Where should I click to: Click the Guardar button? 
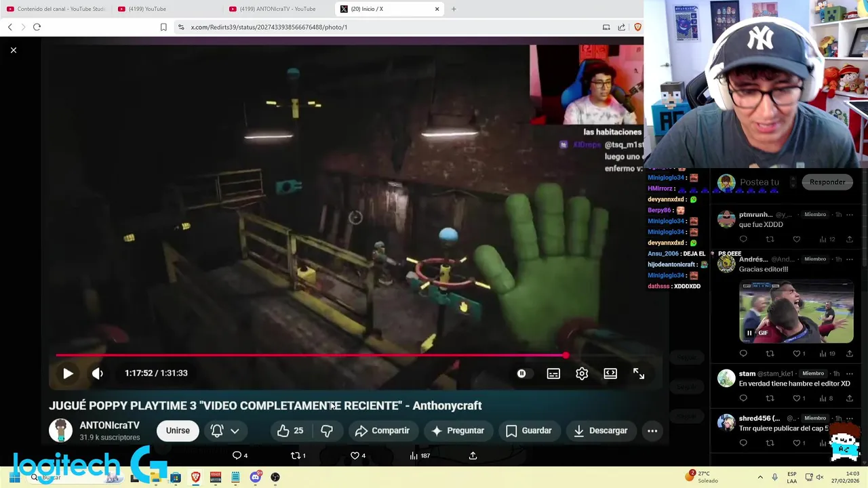click(x=528, y=430)
